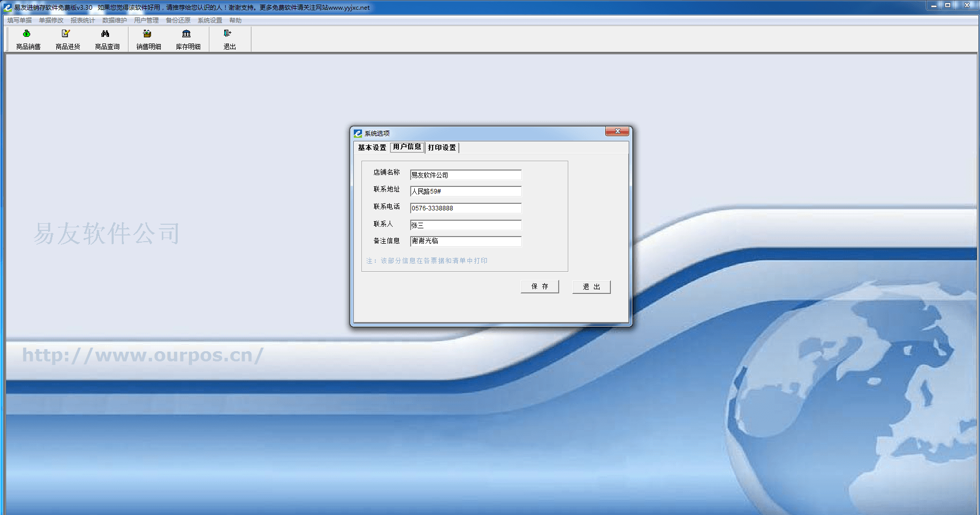Screen dimensions: 980x515
Task: Switch to the 基本设置 tab
Action: 372,148
